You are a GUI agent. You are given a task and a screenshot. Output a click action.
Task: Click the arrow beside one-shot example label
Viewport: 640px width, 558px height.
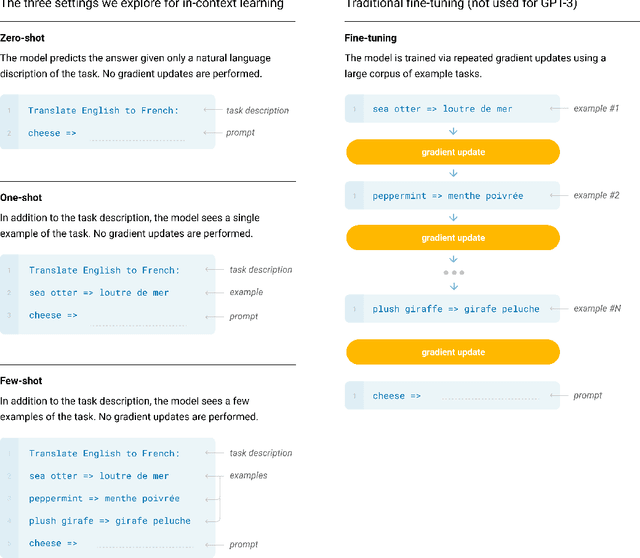[x=211, y=292]
